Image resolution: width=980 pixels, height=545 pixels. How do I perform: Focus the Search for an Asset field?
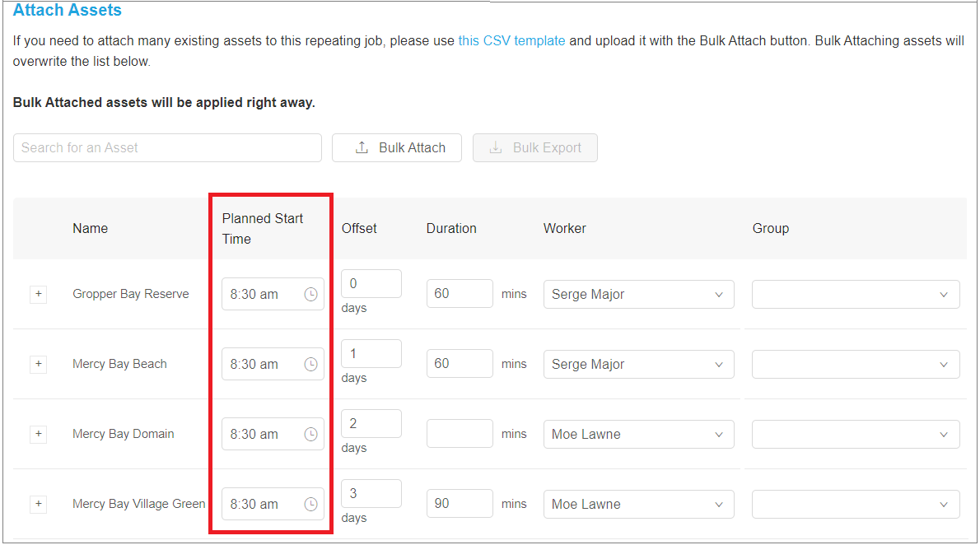(x=167, y=147)
